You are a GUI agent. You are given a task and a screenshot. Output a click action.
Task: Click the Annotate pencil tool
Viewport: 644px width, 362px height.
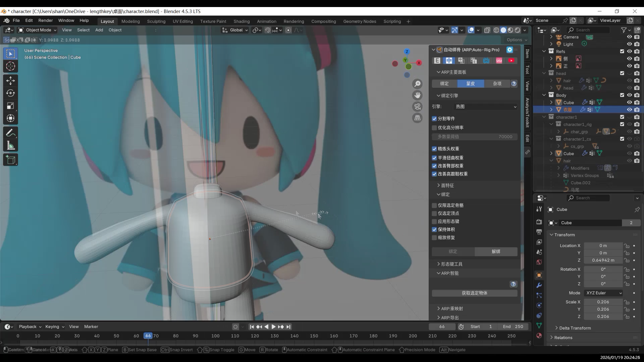pyautogui.click(x=10, y=133)
